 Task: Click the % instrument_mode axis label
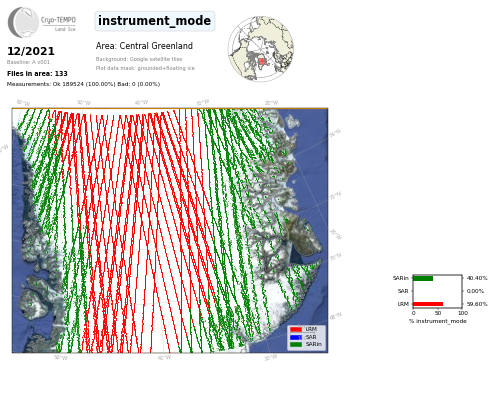coord(438,321)
